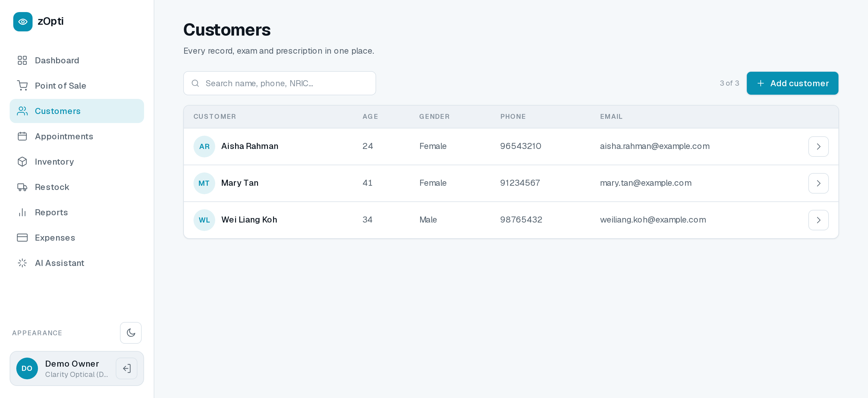Click the zOpti eye logo icon

pos(23,22)
